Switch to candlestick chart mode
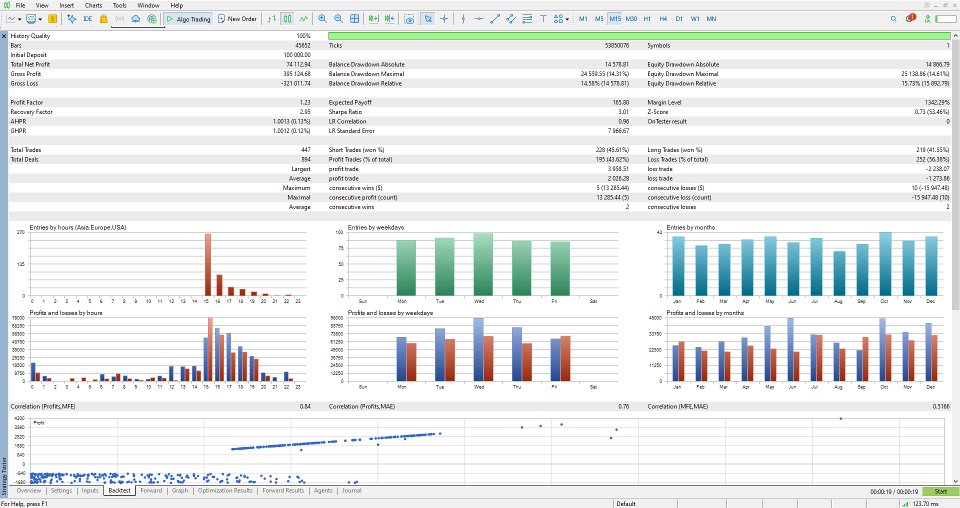 (287, 19)
